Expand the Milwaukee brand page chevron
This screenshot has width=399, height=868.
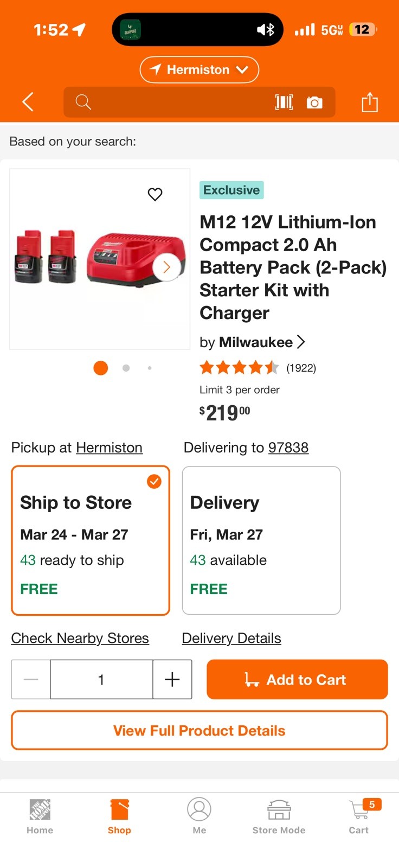301,342
